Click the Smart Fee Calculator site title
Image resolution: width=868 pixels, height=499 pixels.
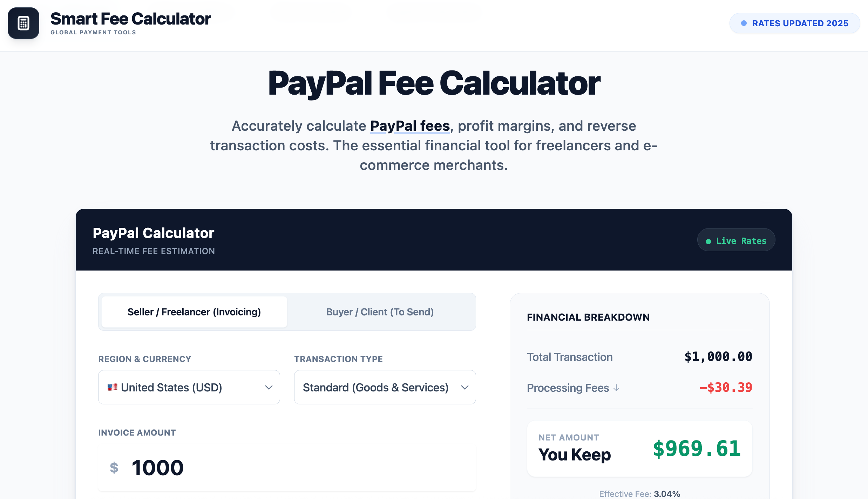click(130, 19)
